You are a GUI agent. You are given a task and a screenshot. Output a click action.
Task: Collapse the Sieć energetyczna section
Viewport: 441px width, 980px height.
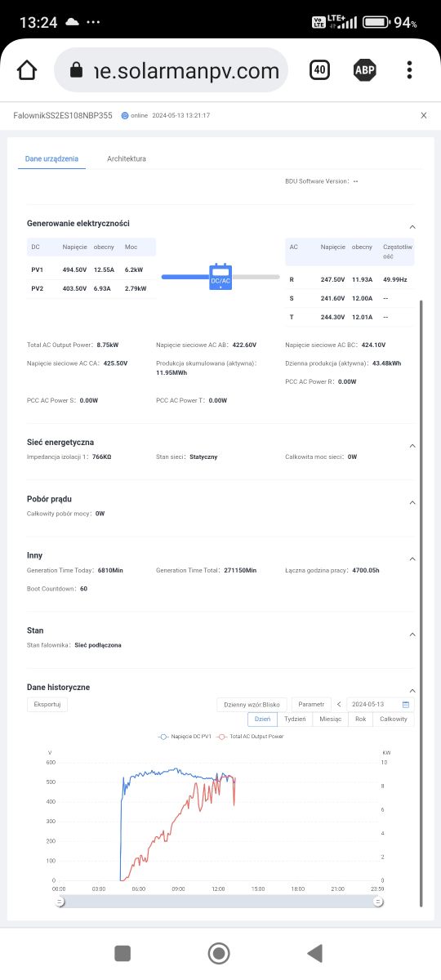[x=412, y=446]
